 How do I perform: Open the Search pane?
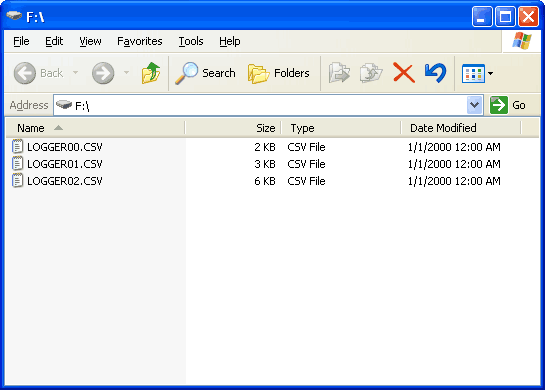tap(205, 73)
